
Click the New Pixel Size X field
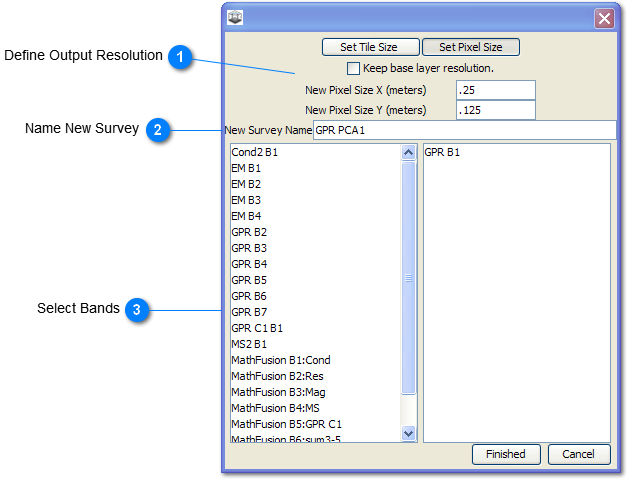(x=495, y=90)
